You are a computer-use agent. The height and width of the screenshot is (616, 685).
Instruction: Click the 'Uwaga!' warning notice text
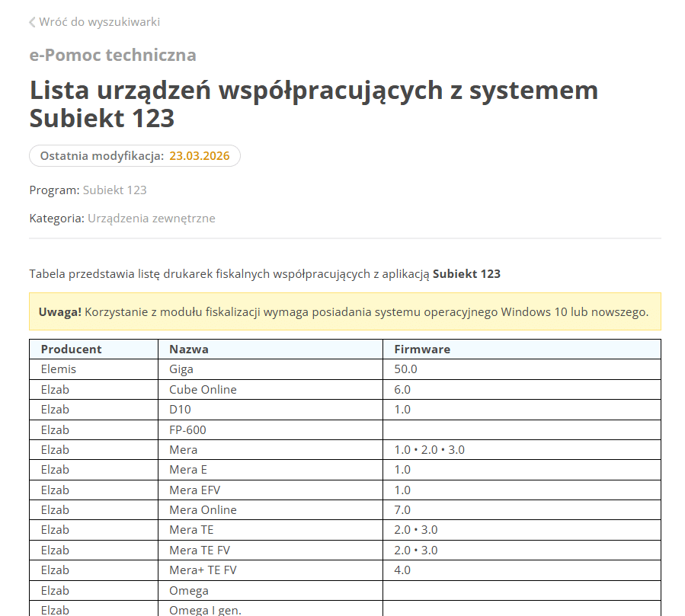click(x=344, y=311)
